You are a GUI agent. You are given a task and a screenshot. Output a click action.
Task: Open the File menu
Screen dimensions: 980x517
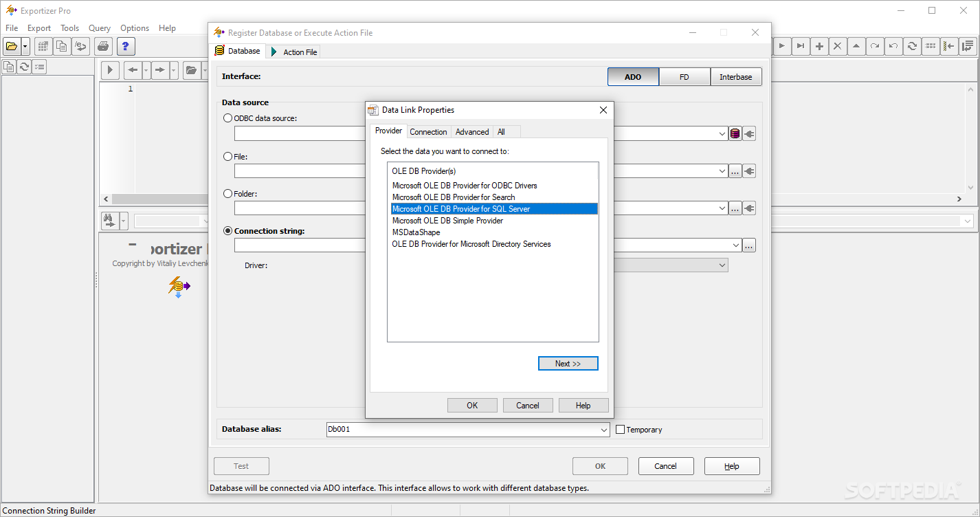click(12, 28)
